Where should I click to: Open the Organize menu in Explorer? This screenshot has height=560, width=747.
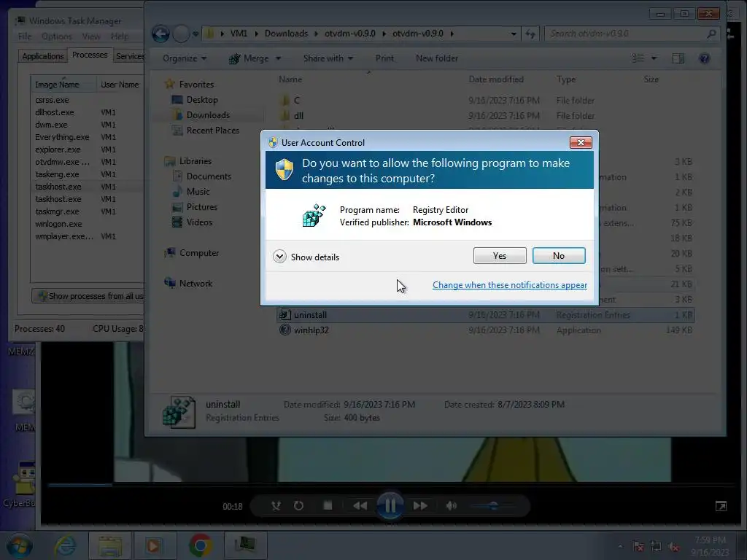tap(185, 58)
